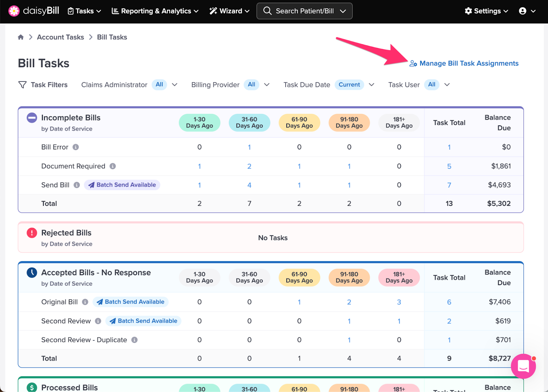Expand the account menu chevron

[x=533, y=11]
